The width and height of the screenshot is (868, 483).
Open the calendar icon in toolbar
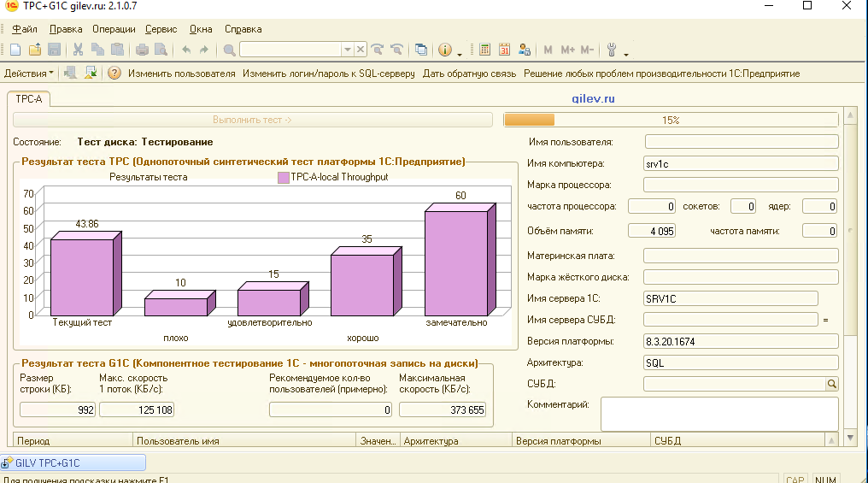(x=504, y=50)
